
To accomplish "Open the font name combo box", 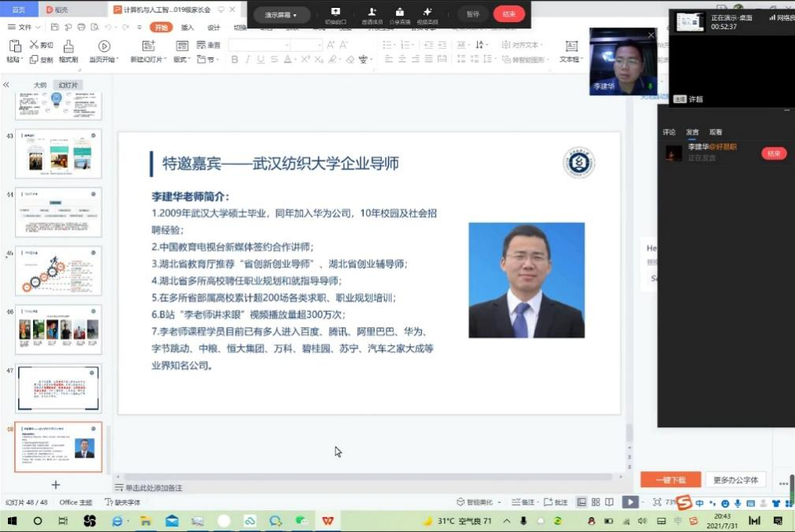I will click(256, 46).
